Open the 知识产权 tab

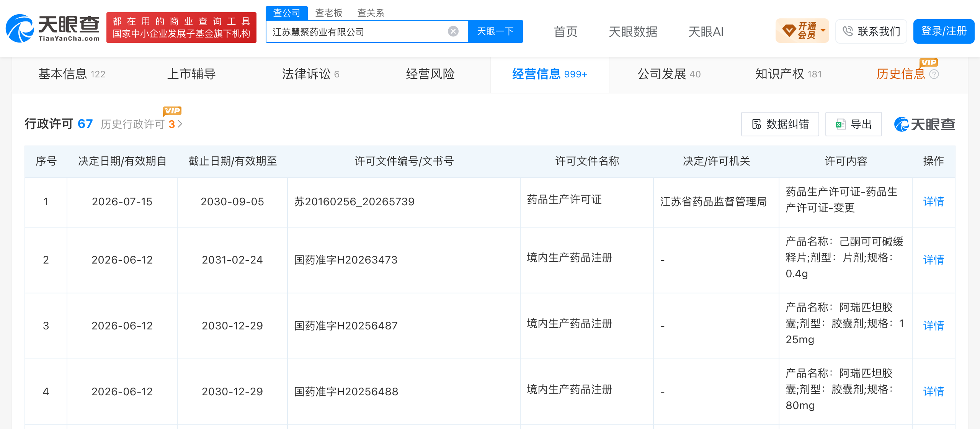(789, 74)
